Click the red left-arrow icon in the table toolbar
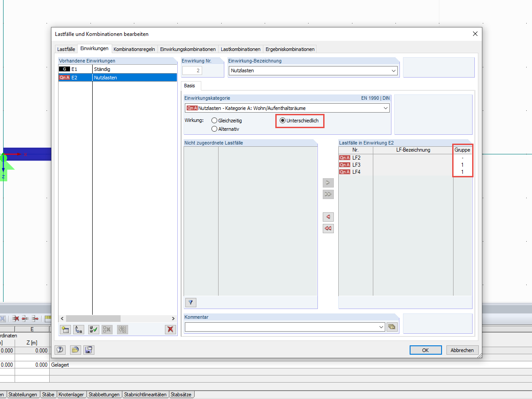The height and width of the screenshot is (399, 532). tap(25, 318)
